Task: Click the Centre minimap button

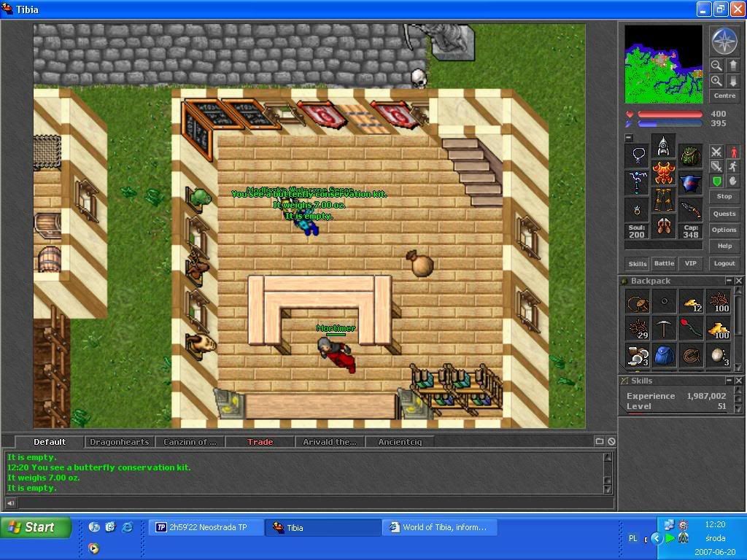Action: [x=724, y=96]
